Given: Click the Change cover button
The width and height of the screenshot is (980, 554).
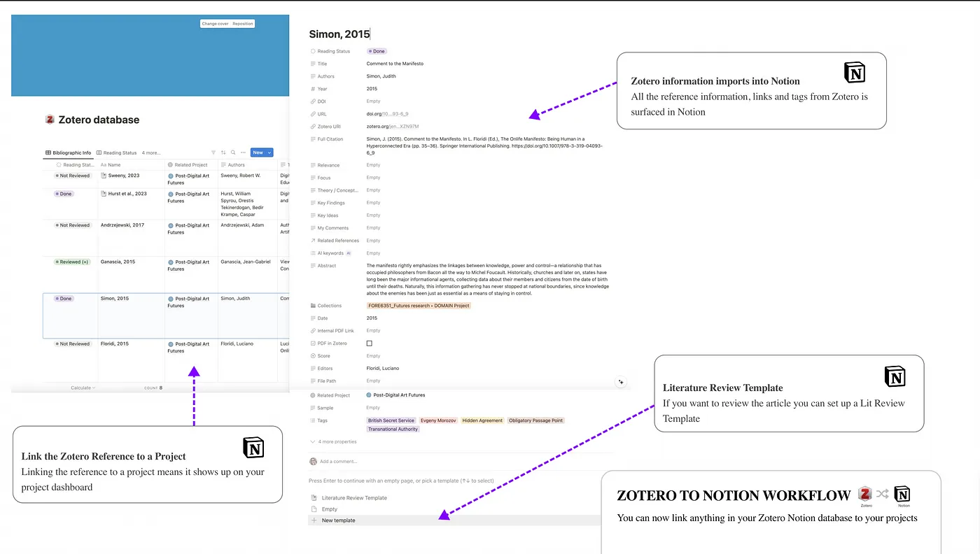Looking at the screenshot, I should coord(215,24).
